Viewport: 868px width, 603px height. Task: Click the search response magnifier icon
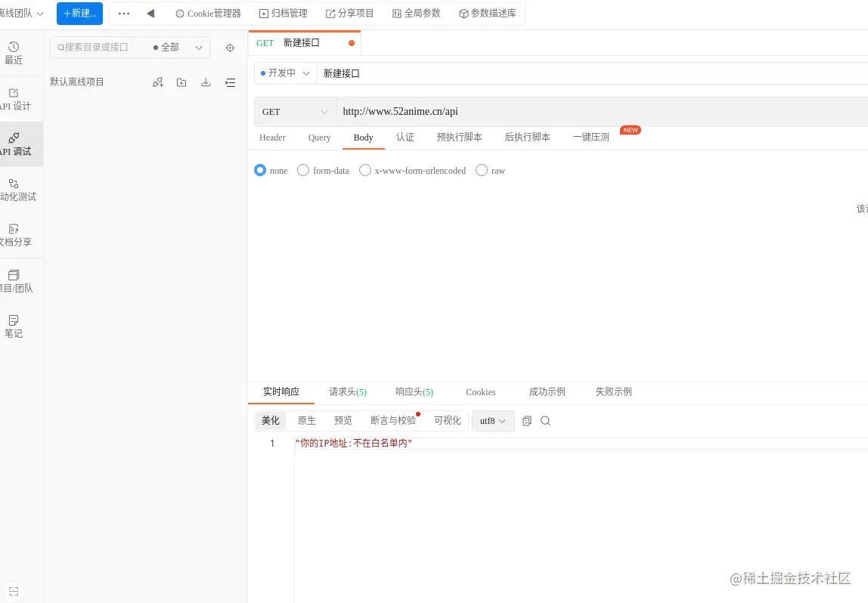pyautogui.click(x=545, y=421)
